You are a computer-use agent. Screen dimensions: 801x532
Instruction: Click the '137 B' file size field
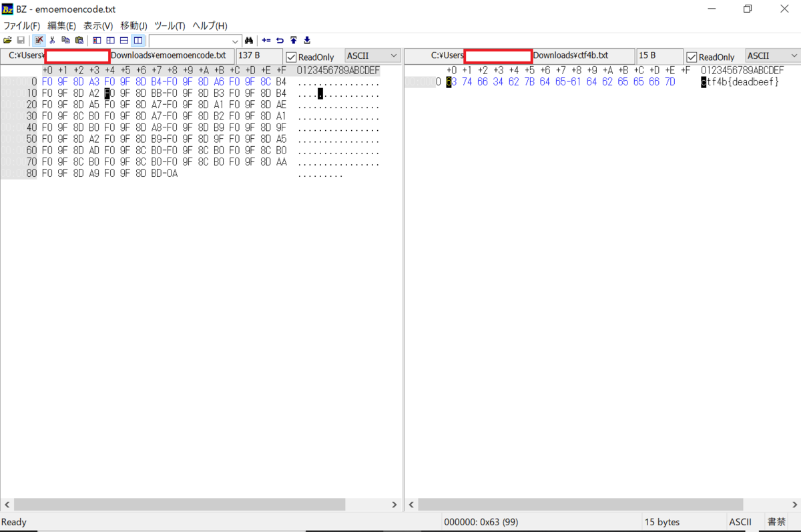tap(259, 55)
